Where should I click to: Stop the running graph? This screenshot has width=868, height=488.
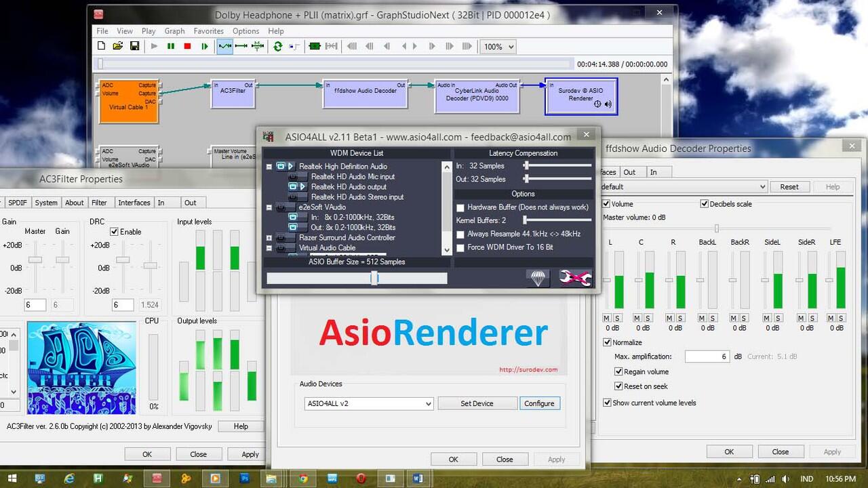coord(189,45)
